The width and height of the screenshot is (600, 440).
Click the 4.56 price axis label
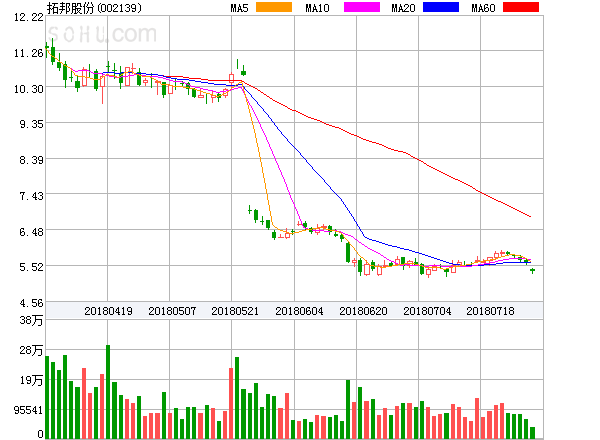click(31, 303)
